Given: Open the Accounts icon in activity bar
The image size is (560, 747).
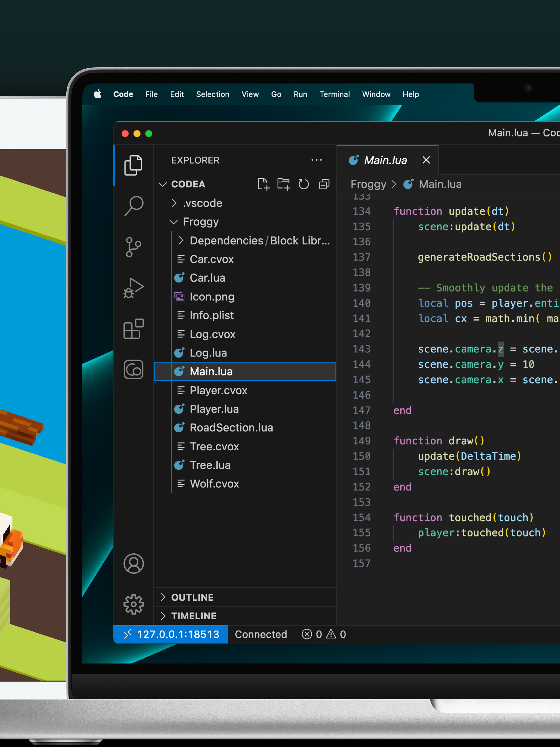Looking at the screenshot, I should click(x=134, y=563).
